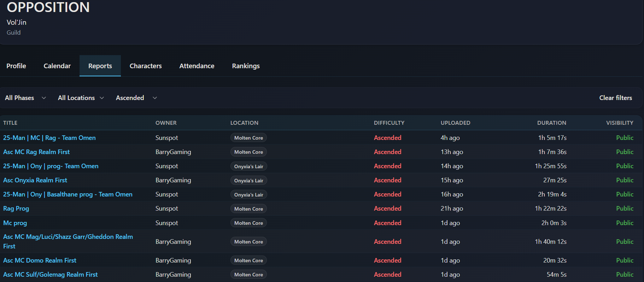
Task: Click owner Sunspot in the Rag Prog row
Action: click(x=167, y=208)
